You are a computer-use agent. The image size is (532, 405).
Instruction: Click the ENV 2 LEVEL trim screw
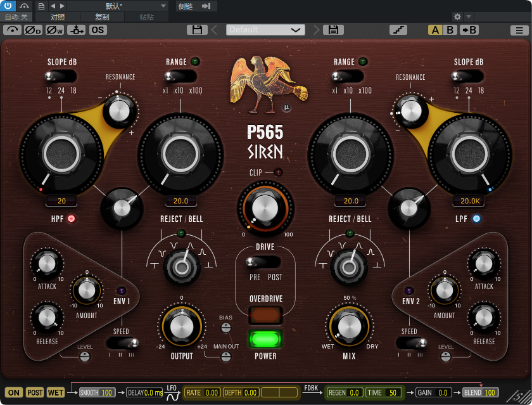tap(445, 357)
